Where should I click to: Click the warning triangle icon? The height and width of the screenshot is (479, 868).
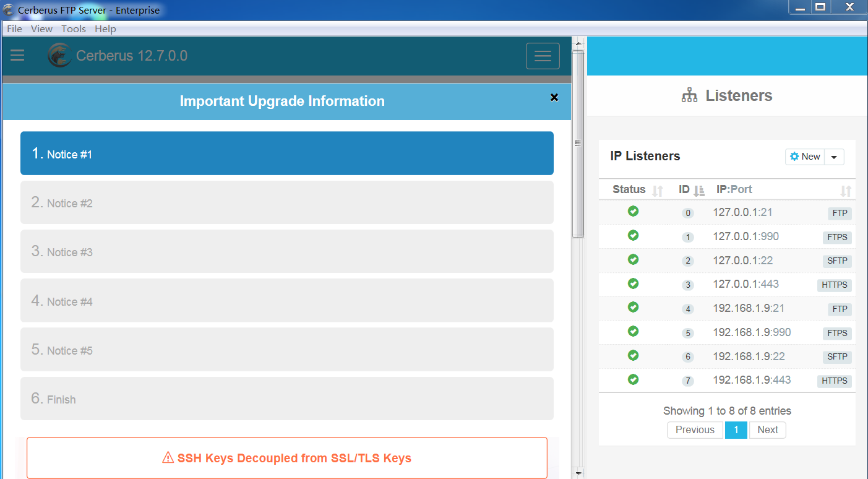click(x=168, y=458)
